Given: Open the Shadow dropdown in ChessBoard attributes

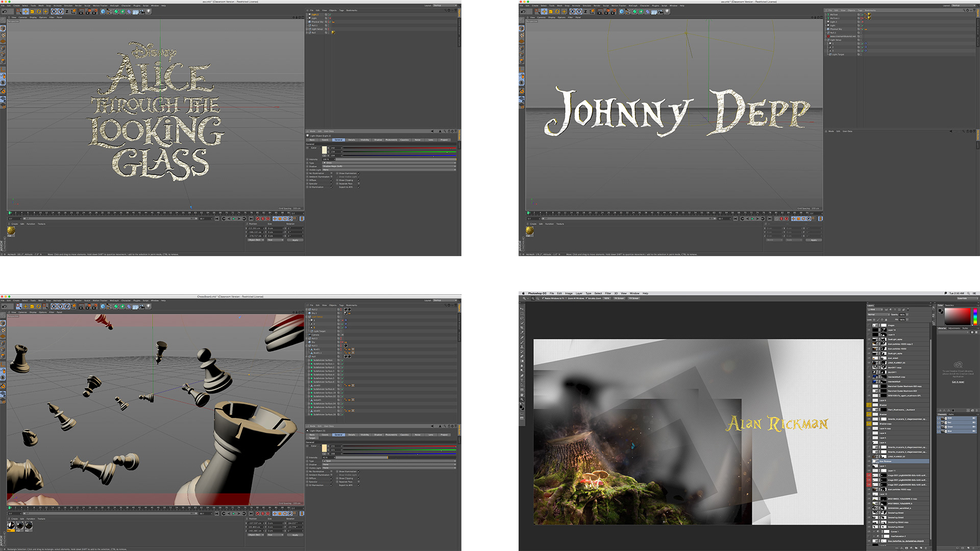Looking at the screenshot, I should pos(389,465).
